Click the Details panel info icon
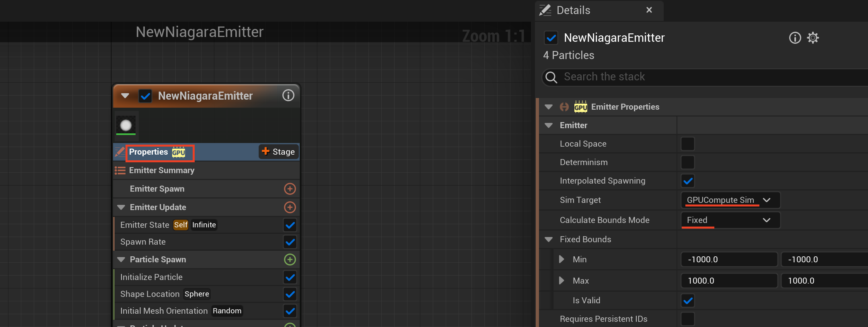The width and height of the screenshot is (868, 327). click(795, 38)
